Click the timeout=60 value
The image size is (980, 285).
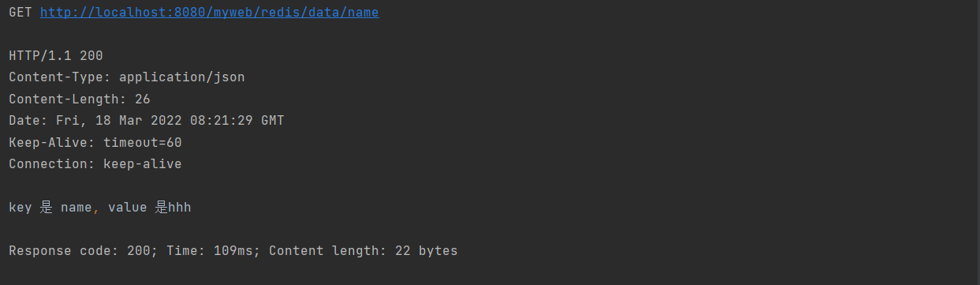tap(143, 143)
